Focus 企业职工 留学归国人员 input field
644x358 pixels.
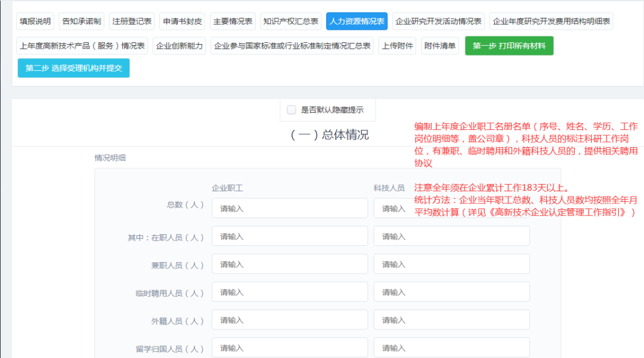[x=290, y=348]
